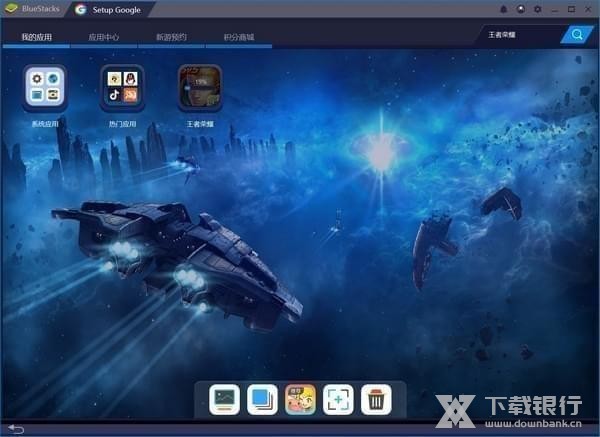Screen dimensions: 600x437
Task: Open the 新游预约 tab
Action: pos(171,37)
